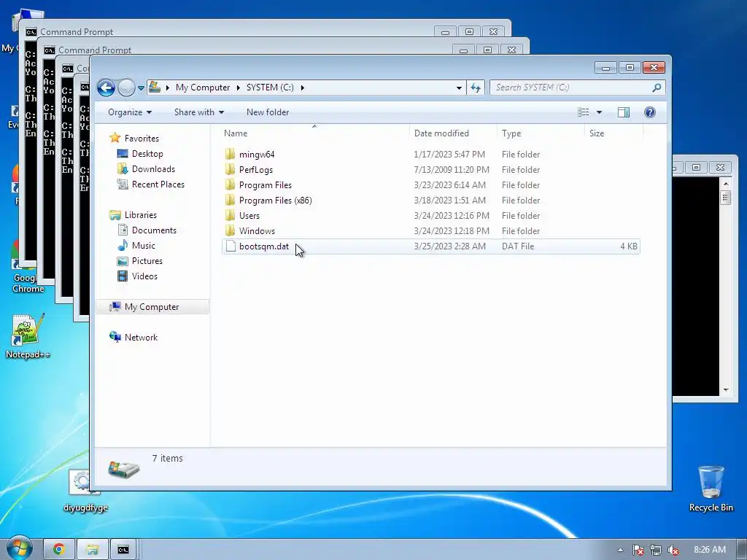This screenshot has width=747, height=560.
Task: Expand the arrow after SYSTEM (C:) in the address bar
Action: click(x=303, y=87)
